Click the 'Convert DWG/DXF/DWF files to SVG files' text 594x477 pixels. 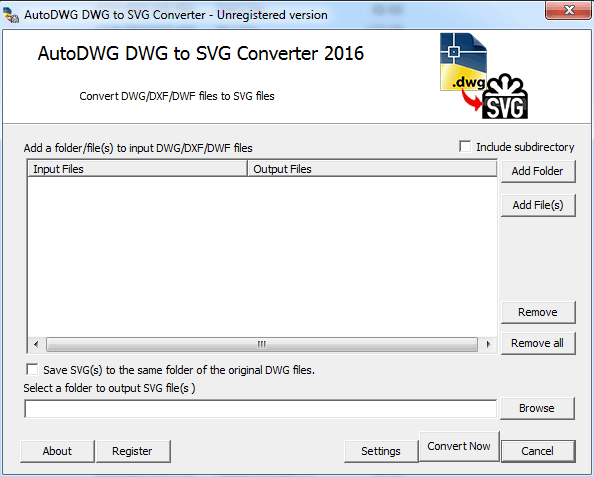(x=177, y=96)
